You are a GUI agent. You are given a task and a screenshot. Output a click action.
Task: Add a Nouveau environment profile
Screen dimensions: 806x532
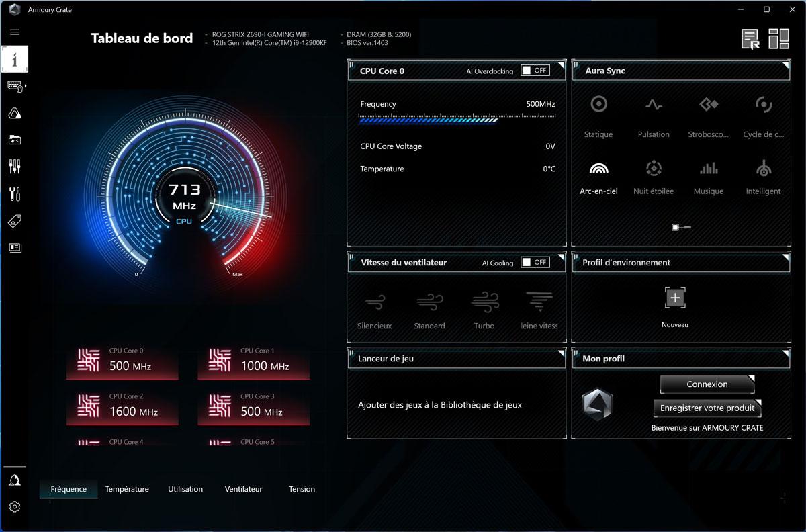[x=675, y=298]
